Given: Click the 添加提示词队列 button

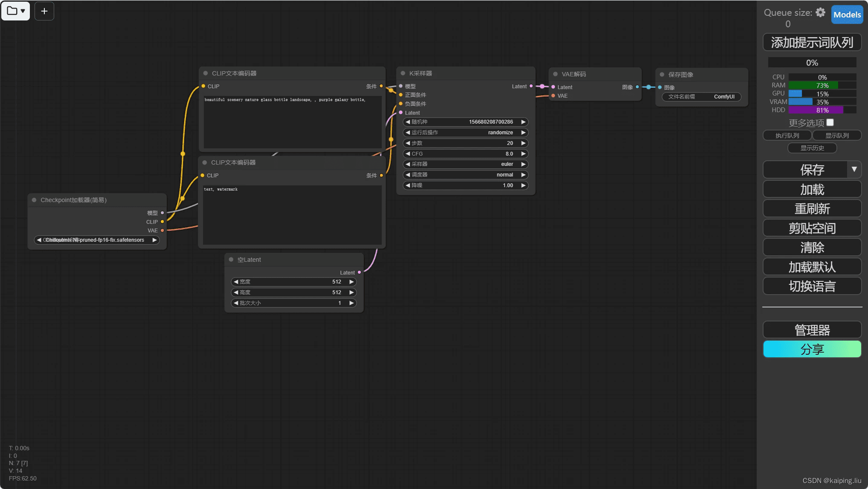Looking at the screenshot, I should [x=812, y=43].
